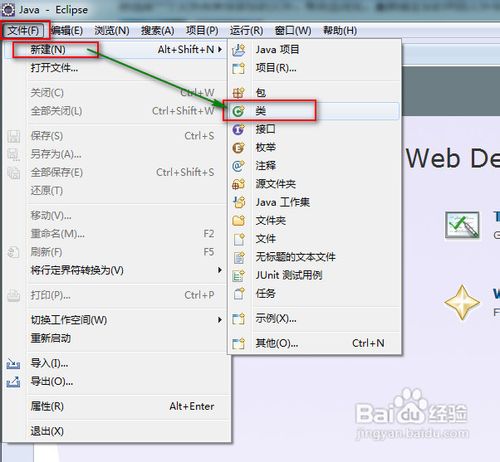The image size is (500, 462).
Task: Click the package icon beside 包
Action: tap(239, 93)
